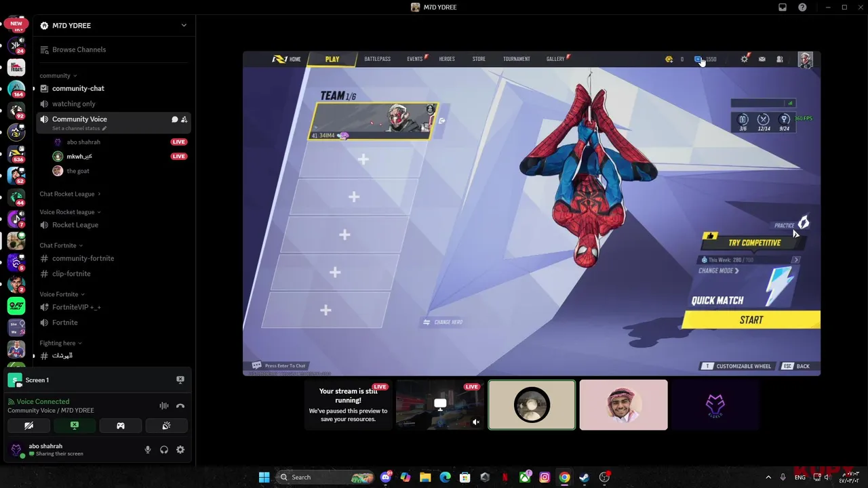The image size is (868, 488).
Task: Open the game mail envelope icon
Action: click(762, 59)
